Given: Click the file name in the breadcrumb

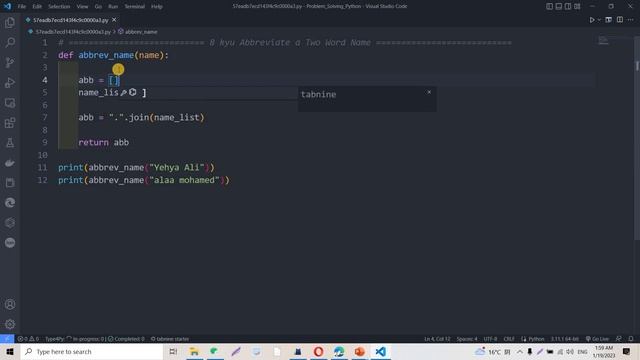Looking at the screenshot, I should tap(73, 32).
